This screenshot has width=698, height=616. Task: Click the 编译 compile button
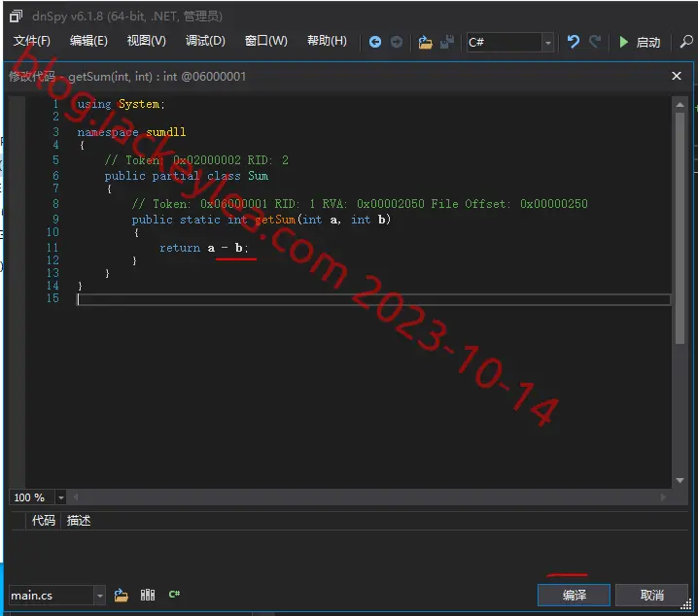click(x=574, y=595)
